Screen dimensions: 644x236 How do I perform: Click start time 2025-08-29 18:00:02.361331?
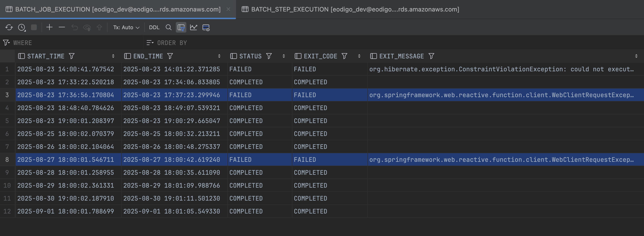[x=69, y=185]
